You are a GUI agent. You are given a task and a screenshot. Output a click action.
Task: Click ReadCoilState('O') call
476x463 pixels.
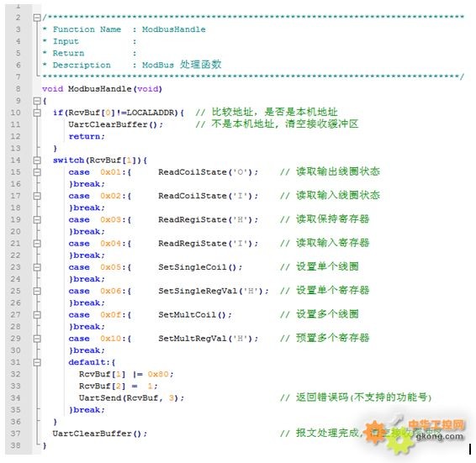coord(208,172)
